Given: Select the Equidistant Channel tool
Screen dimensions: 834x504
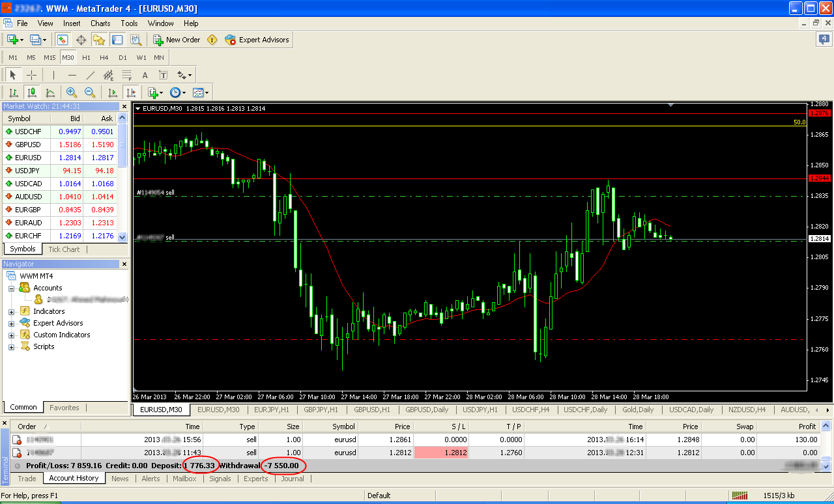Looking at the screenshot, I should click(108, 75).
